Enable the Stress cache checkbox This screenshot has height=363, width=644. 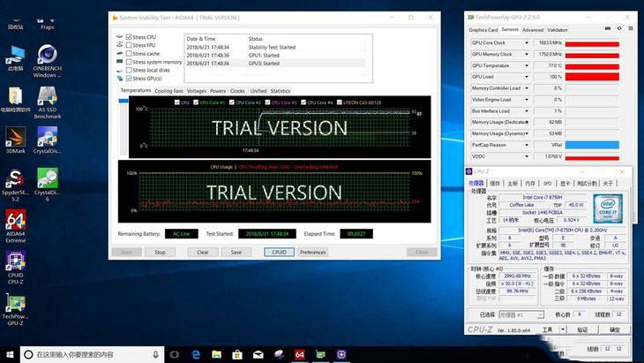click(129, 54)
